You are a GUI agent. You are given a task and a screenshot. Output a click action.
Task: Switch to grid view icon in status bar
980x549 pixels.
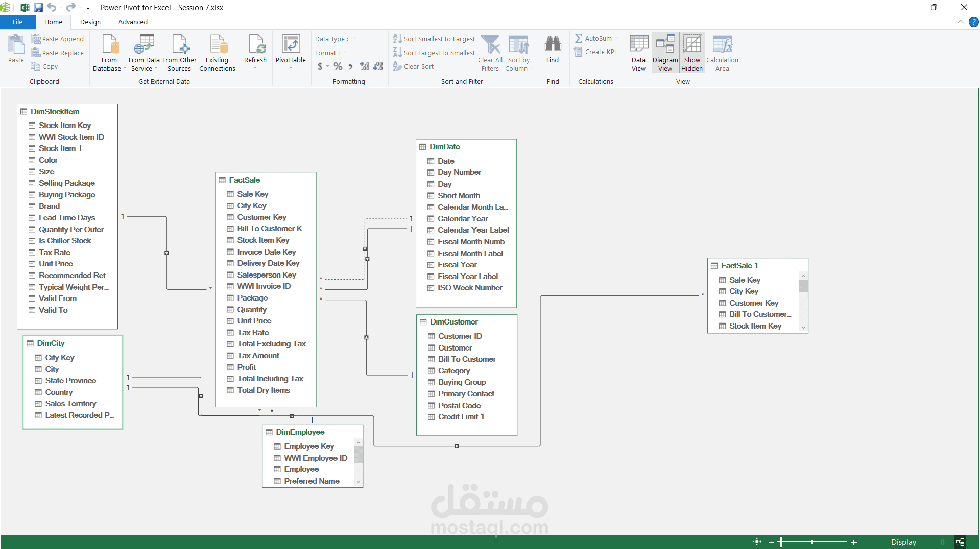click(x=943, y=542)
